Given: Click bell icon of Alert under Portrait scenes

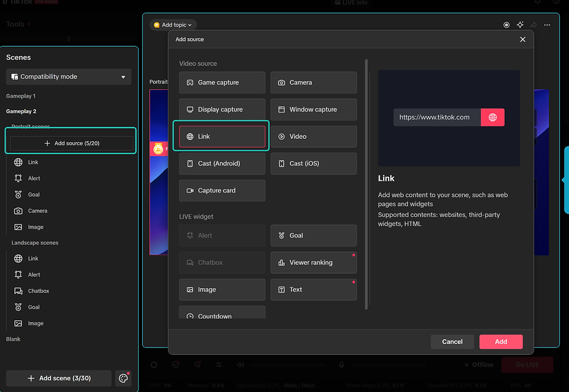Looking at the screenshot, I should click(x=18, y=178).
